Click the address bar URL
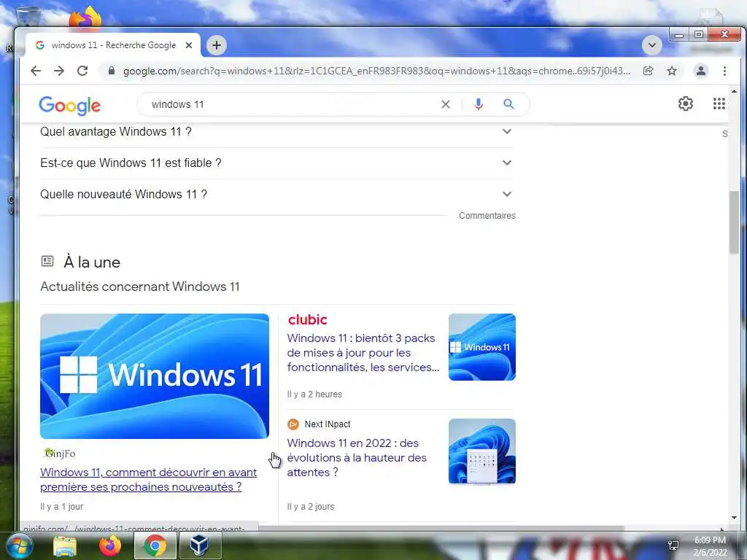Image resolution: width=747 pixels, height=560 pixels. click(376, 71)
